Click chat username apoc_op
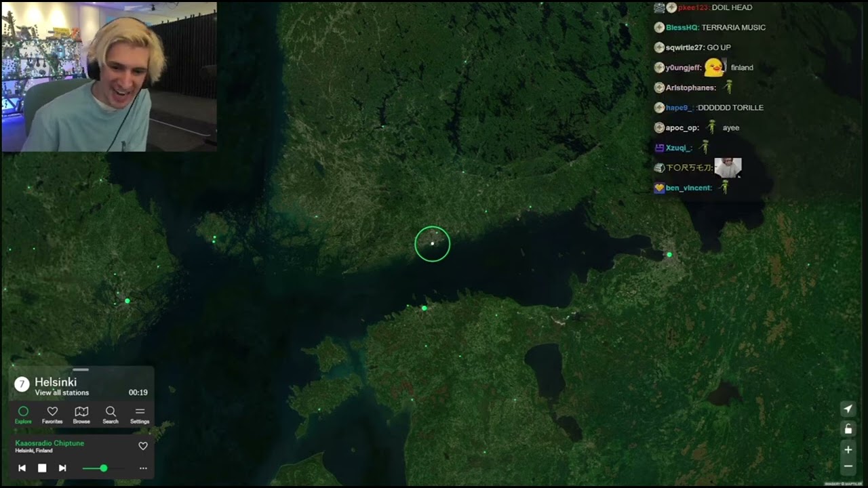This screenshot has width=868, height=488. pos(682,128)
